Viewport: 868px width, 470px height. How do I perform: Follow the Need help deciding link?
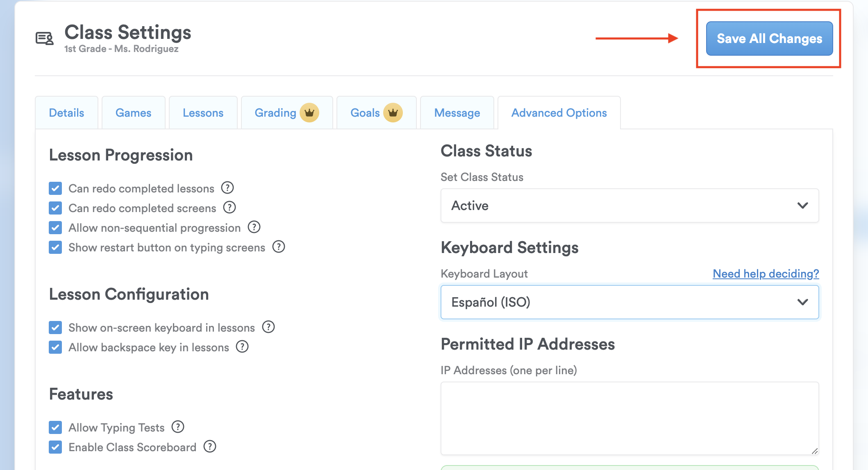point(766,273)
